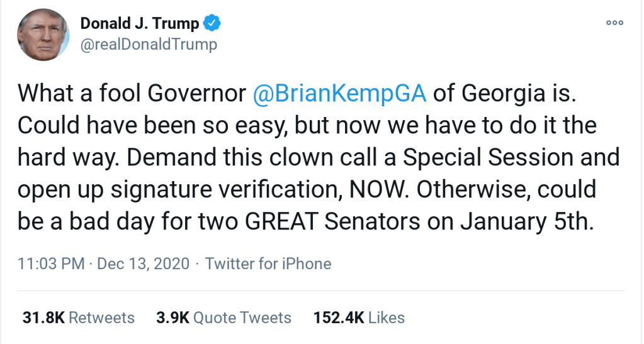Follow the @BrianKempGA mention link
Screen dimensions: 644x344
[x=339, y=93]
